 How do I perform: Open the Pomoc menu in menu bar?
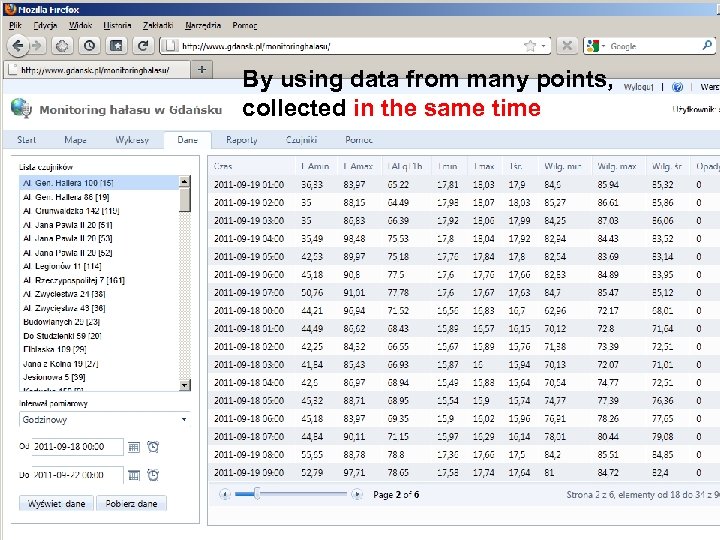(x=244, y=25)
